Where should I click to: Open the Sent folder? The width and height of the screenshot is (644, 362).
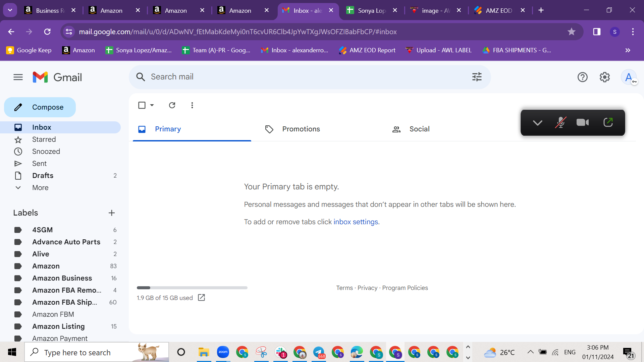pos(60,164)
